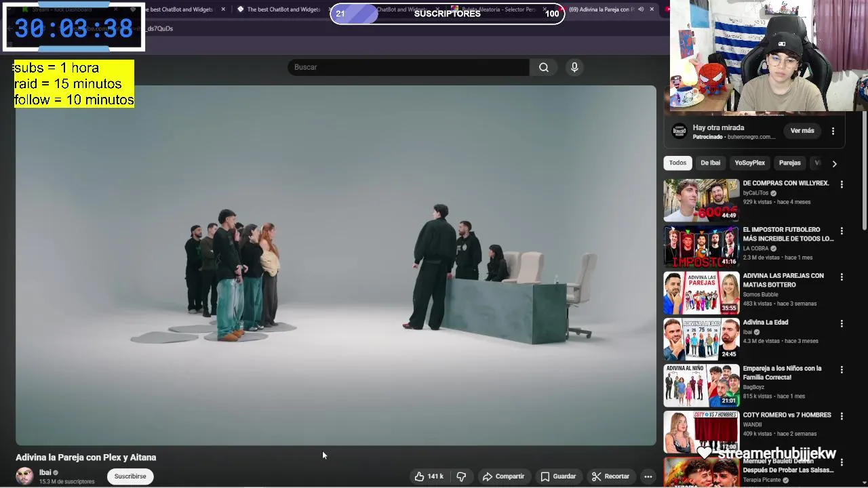
Task: Click the page vertical scrollbar
Action: pos(865,169)
